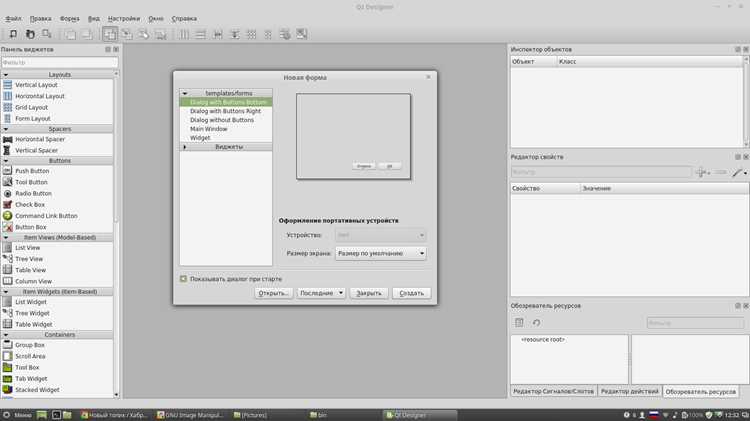Toggle the 'Показывать диалог при старте' checkbox
This screenshot has height=421, width=750.
[x=183, y=278]
